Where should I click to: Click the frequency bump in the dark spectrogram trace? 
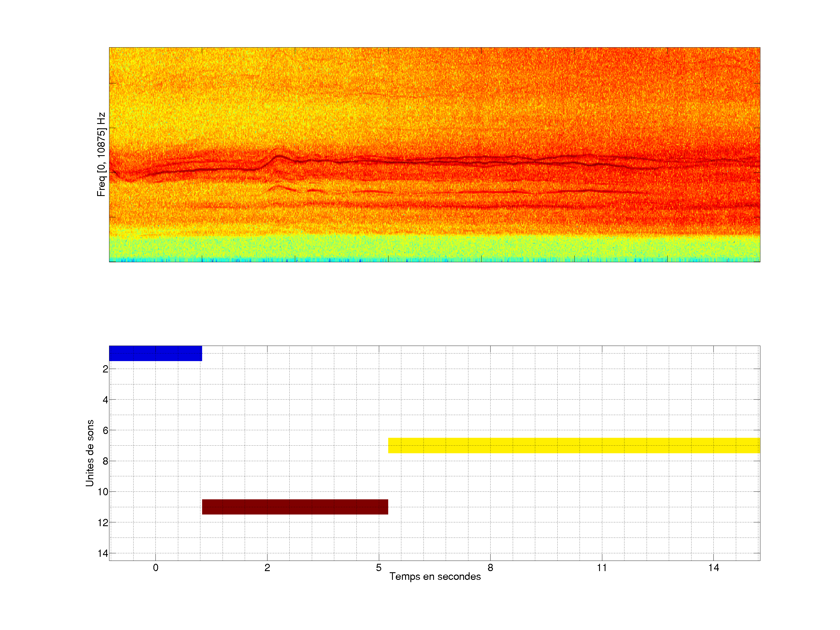(x=279, y=156)
